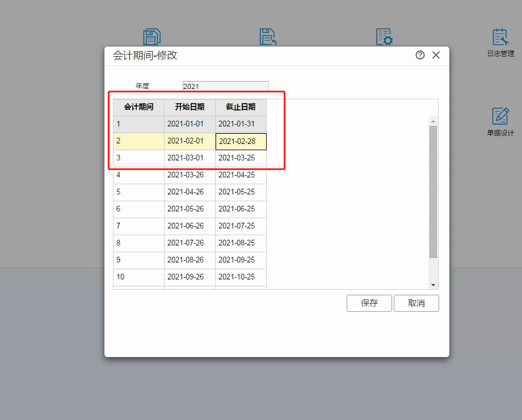
Task: Open the help icon in dialog title
Action: pos(420,55)
